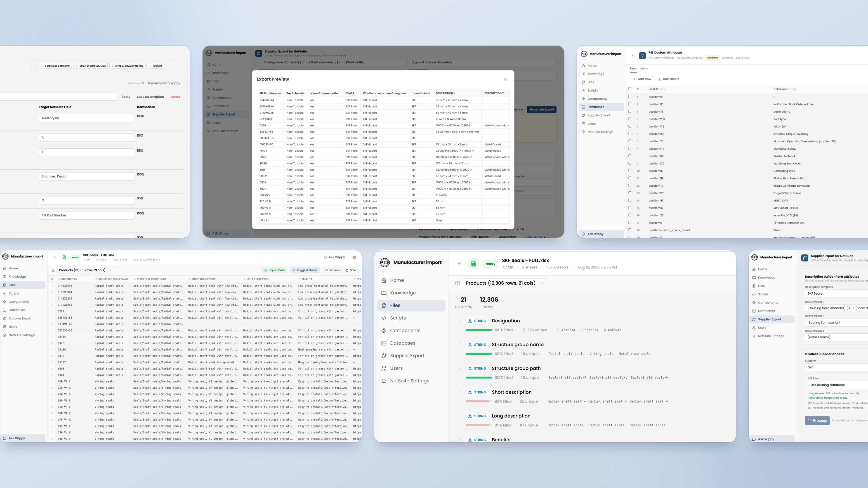868x488 pixels.
Task: Click back arrow in PIB Custom Attributes header
Action: pyautogui.click(x=633, y=56)
